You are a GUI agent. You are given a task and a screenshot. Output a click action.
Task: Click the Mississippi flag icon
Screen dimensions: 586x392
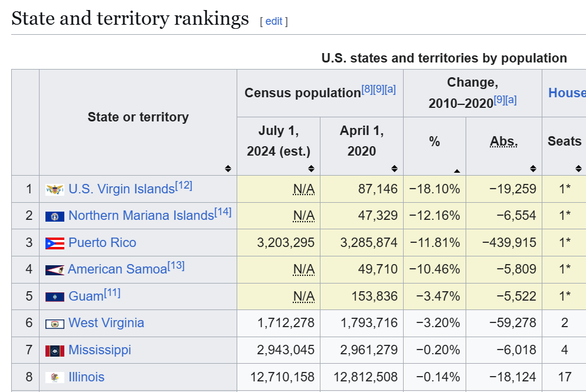[55, 351]
